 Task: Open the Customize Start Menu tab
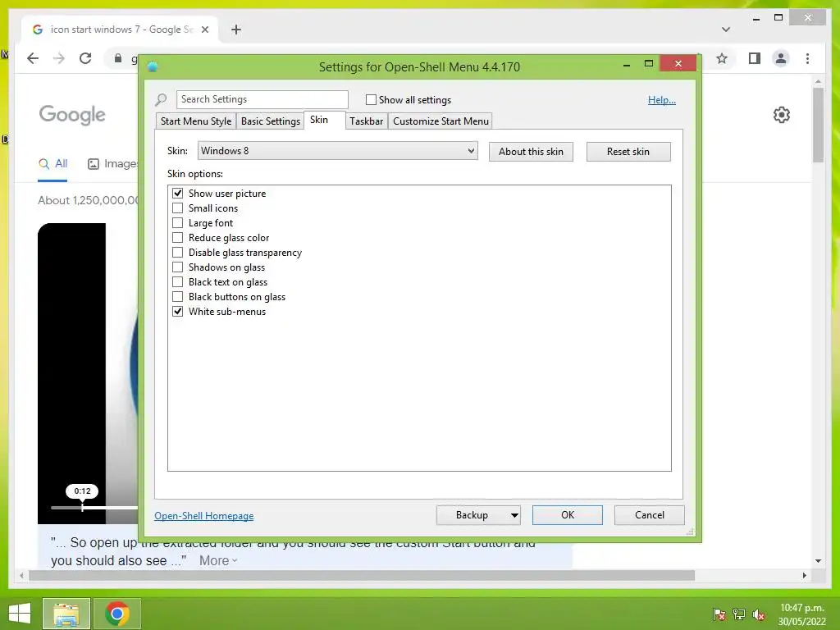click(x=441, y=121)
